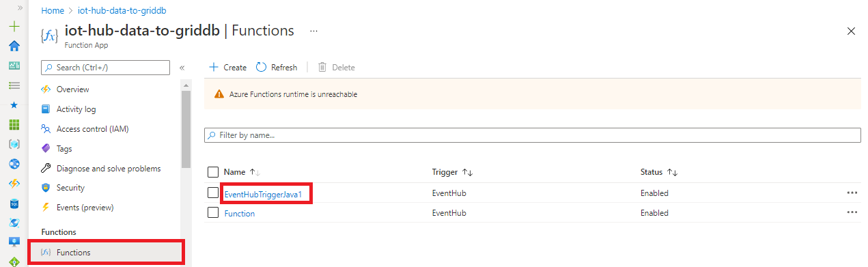Check the Function row checkbox
This screenshot has width=868, height=267.
(x=212, y=213)
